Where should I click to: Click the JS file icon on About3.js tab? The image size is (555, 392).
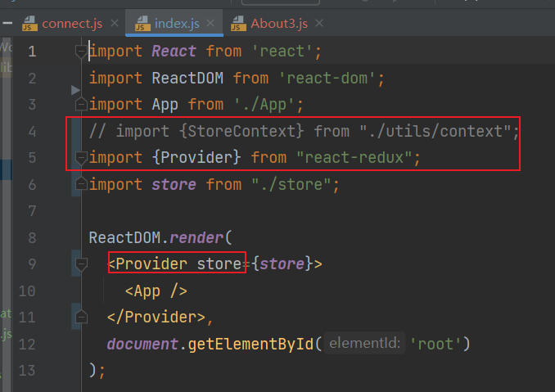238,24
